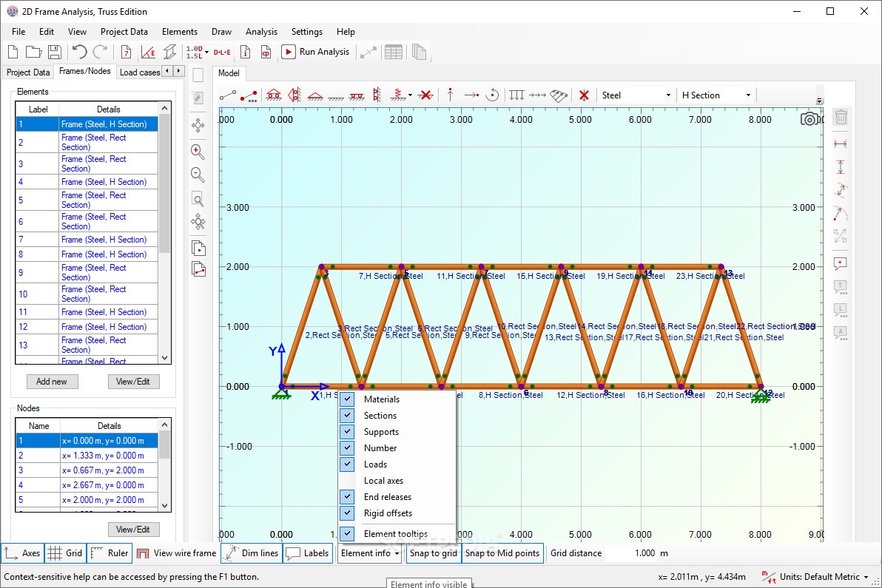
Task: Open the project info document icon
Action: tap(245, 52)
